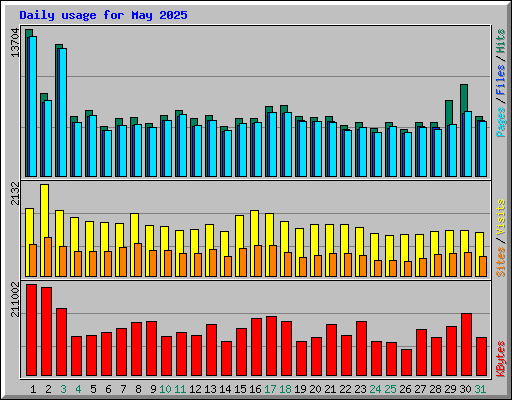Click the day 16 axis label
This screenshot has height=400, width=512.
coord(255,389)
